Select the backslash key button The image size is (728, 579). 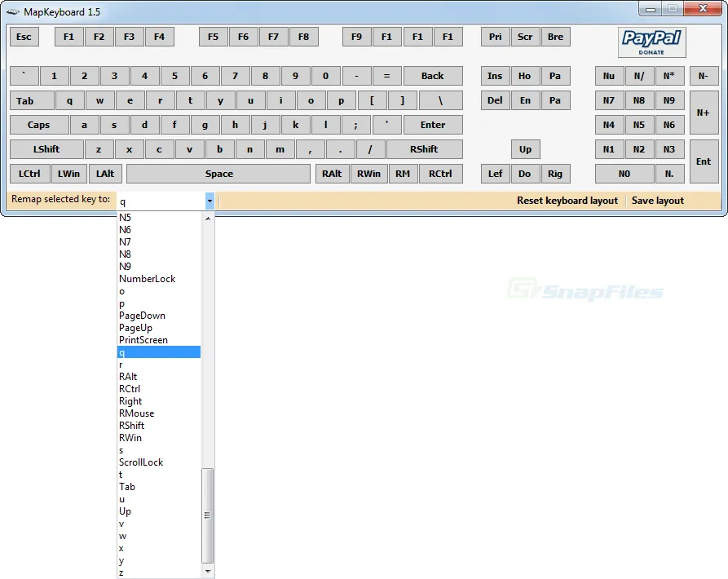[x=440, y=101]
